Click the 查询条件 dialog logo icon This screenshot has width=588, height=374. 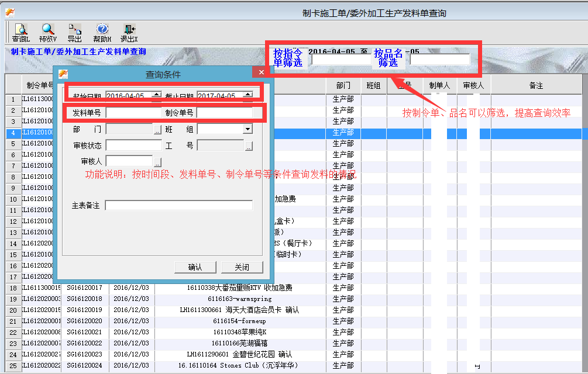63,74
